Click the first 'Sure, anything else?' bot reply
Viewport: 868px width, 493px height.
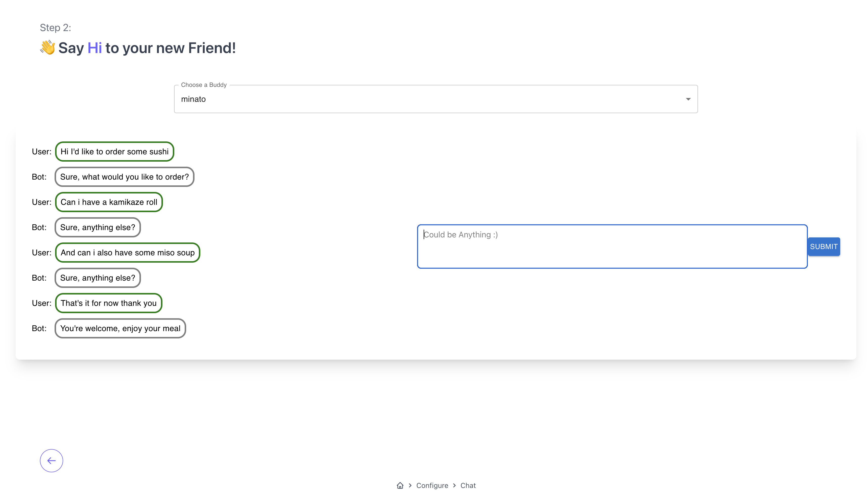98,228
